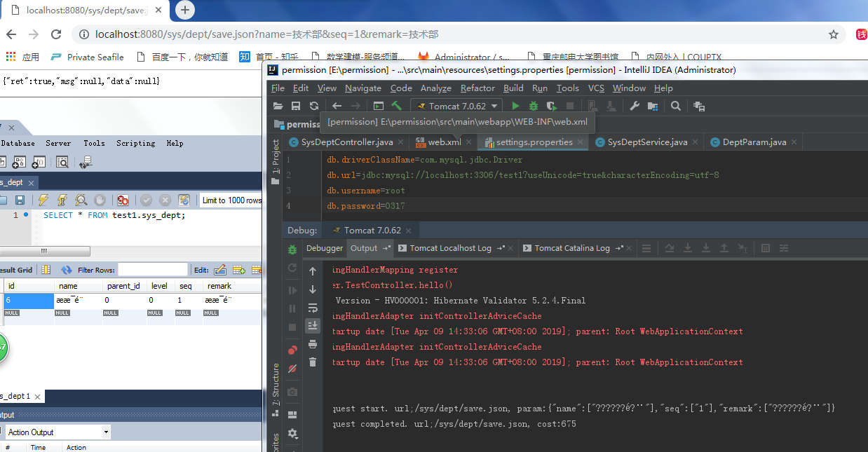This screenshot has height=452, width=868.
Task: Clear console output with trash icon
Action: (x=313, y=362)
